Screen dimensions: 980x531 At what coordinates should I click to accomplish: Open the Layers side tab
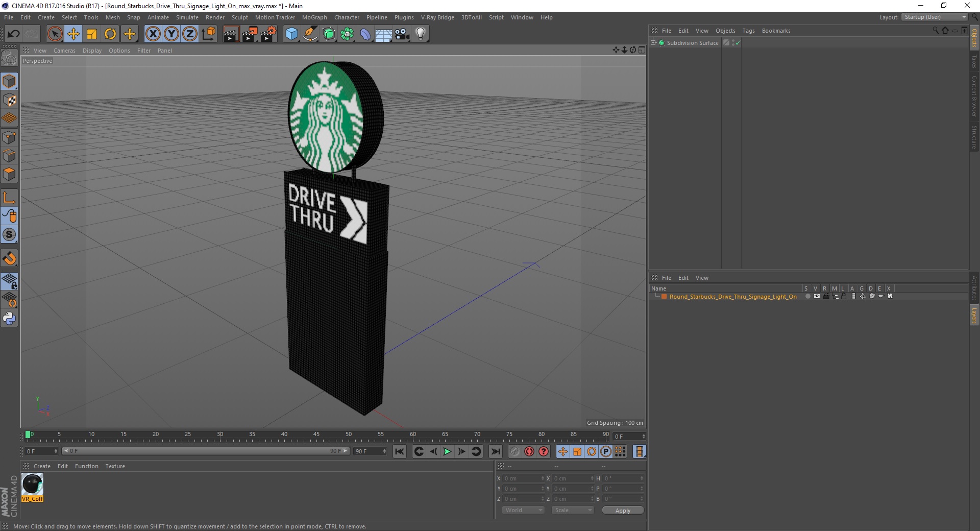tap(974, 315)
